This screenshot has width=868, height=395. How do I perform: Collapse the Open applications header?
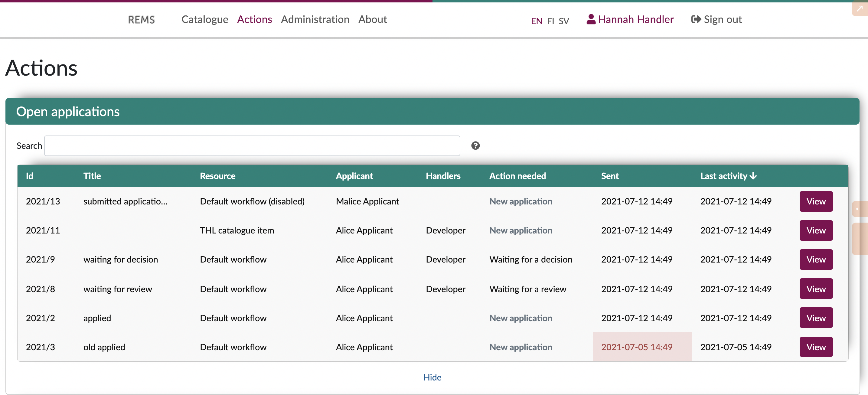point(432,112)
